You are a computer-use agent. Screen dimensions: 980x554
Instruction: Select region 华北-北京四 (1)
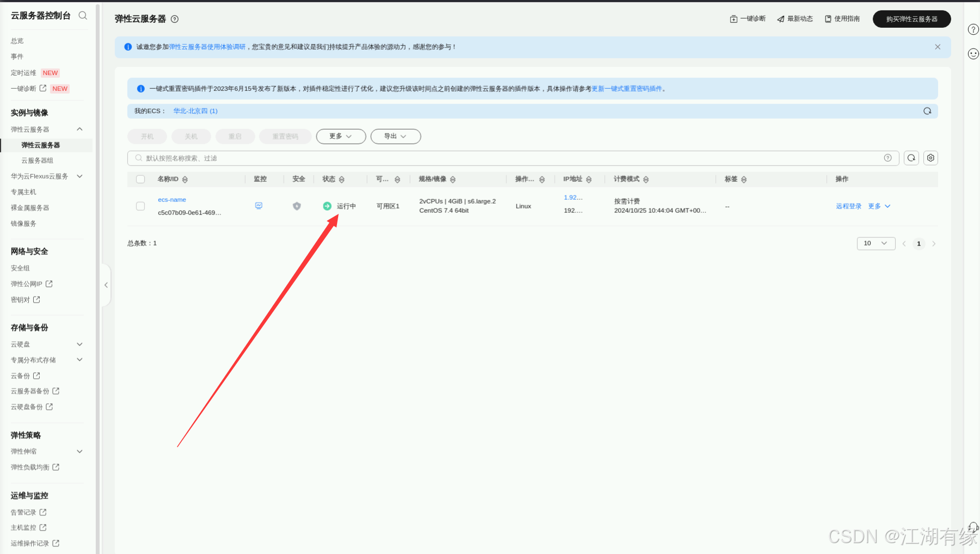(x=195, y=111)
